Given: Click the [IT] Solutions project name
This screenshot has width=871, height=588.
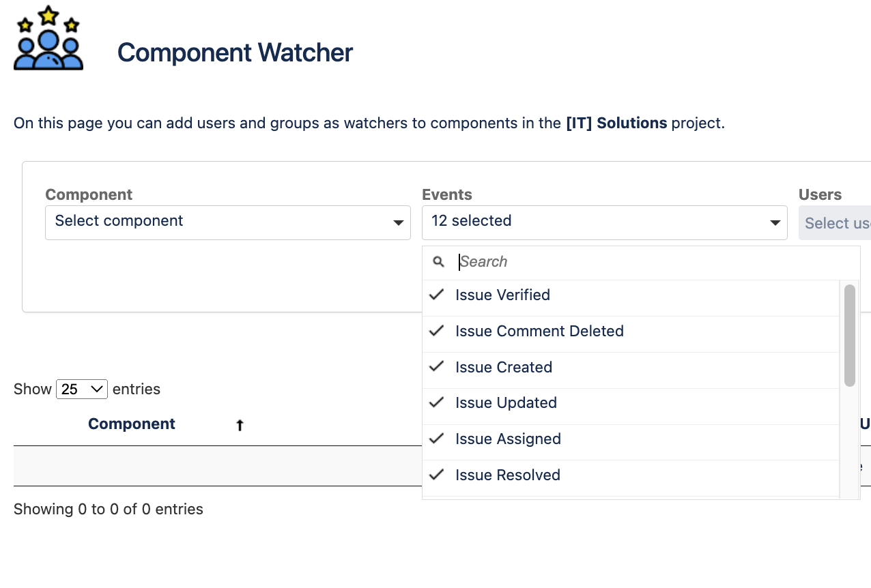Looking at the screenshot, I should pos(616,123).
